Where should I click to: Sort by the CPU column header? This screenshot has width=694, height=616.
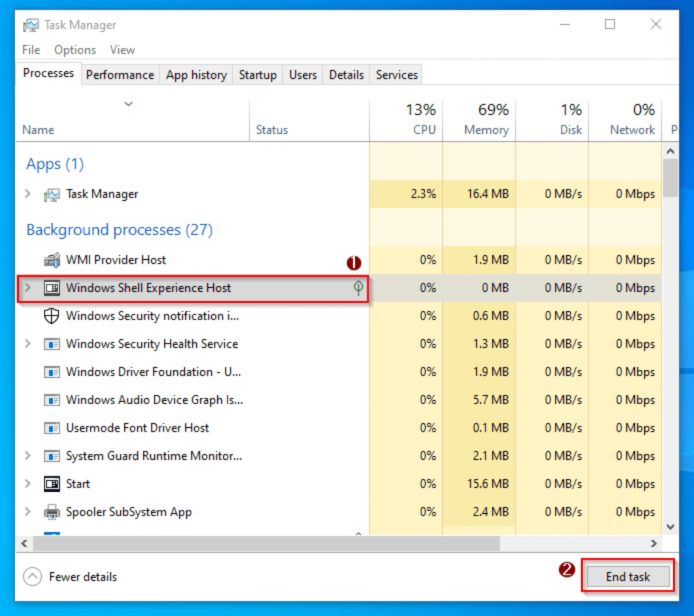coord(406,119)
